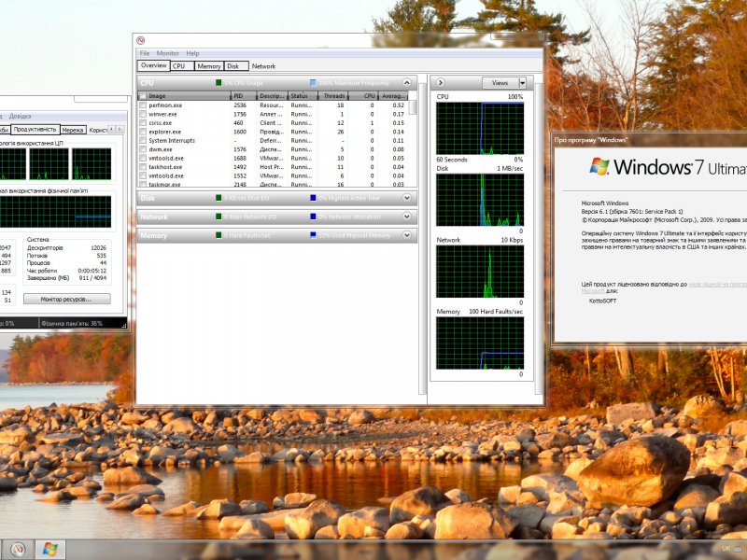747x560 pixels.
Task: Check the taskhost.exe process checkbox
Action: click(x=143, y=167)
